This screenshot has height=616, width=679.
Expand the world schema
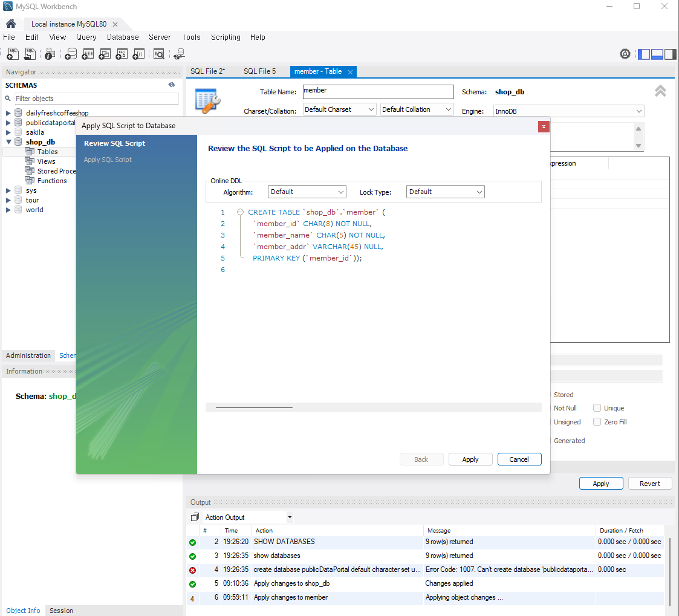[8, 210]
